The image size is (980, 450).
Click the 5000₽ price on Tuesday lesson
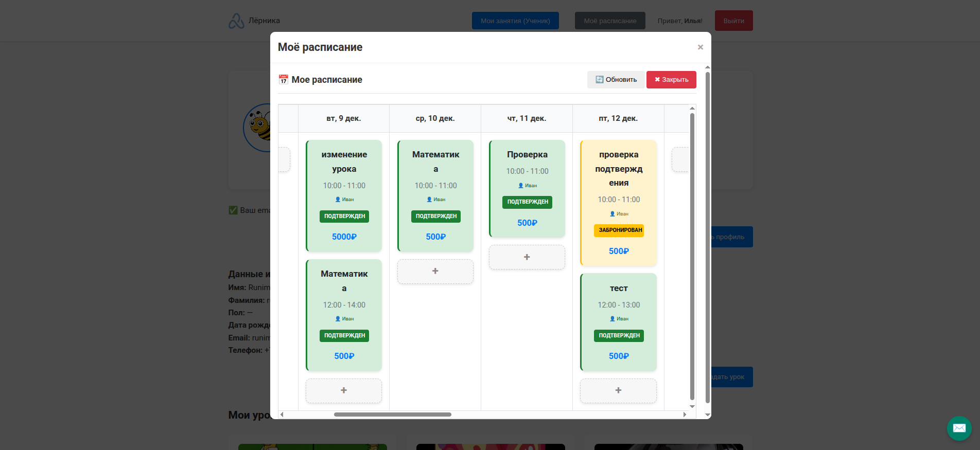[x=344, y=237]
